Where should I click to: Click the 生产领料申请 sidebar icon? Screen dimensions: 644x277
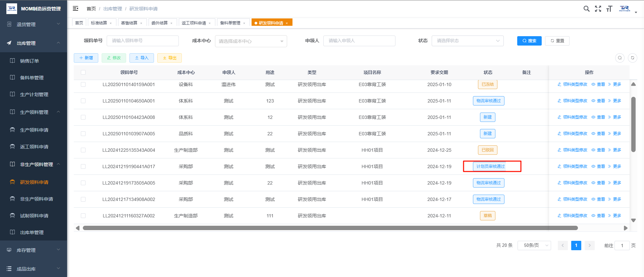pos(12,130)
